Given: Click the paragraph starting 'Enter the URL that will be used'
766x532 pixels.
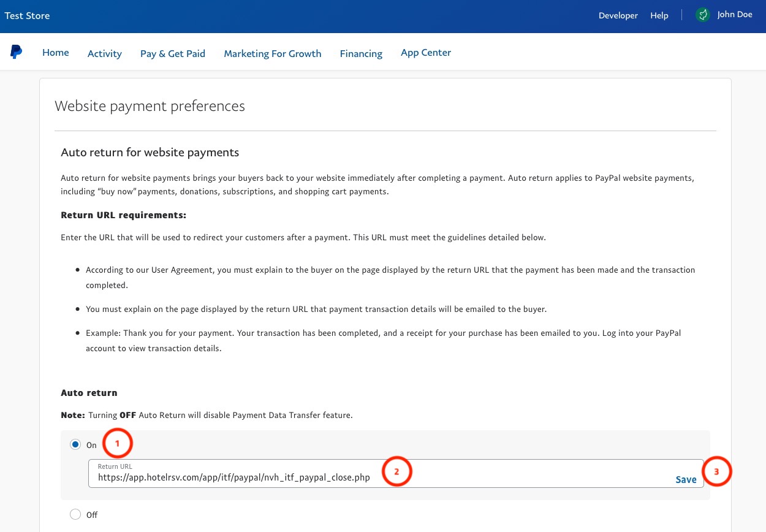Looking at the screenshot, I should point(303,237).
